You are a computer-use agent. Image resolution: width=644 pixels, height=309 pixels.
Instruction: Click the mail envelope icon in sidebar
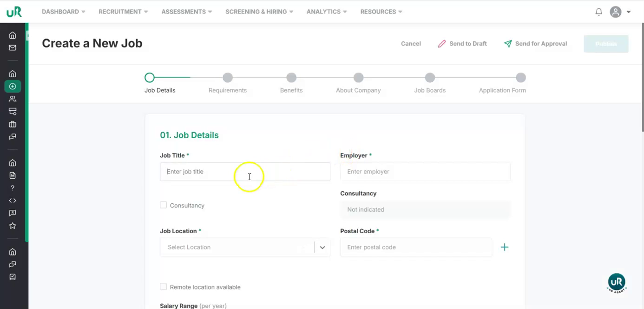coord(13,47)
